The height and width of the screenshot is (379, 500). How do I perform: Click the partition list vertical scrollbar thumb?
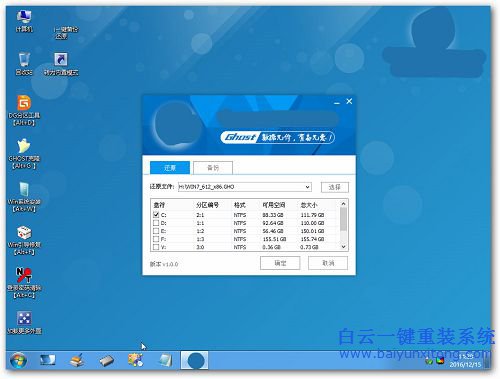(x=344, y=219)
